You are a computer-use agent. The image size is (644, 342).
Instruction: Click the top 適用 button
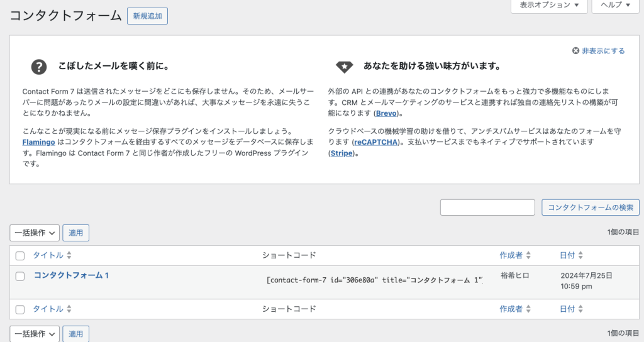point(75,233)
